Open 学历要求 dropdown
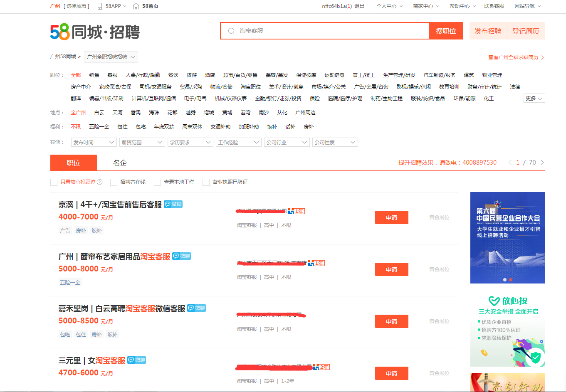 coord(190,142)
